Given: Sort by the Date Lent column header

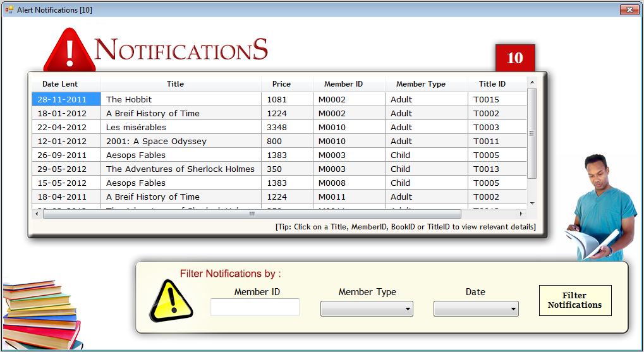Looking at the screenshot, I should click(x=60, y=84).
